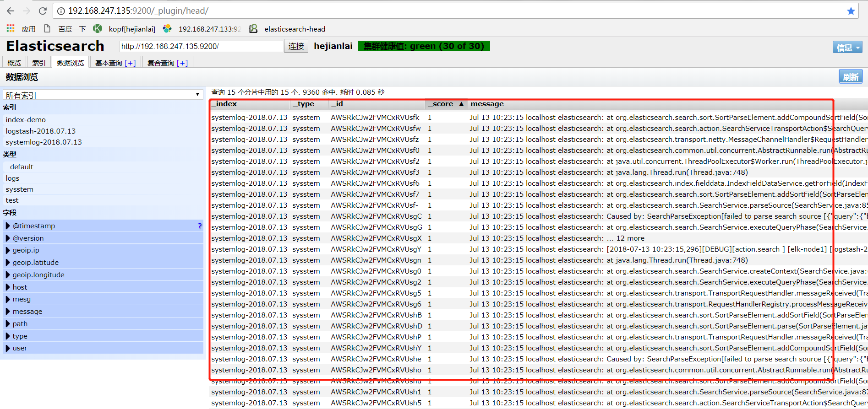Image resolution: width=868 pixels, height=409 pixels.
Task: Select the systemlog-2018.07.13 index in sidebar
Action: tap(44, 142)
